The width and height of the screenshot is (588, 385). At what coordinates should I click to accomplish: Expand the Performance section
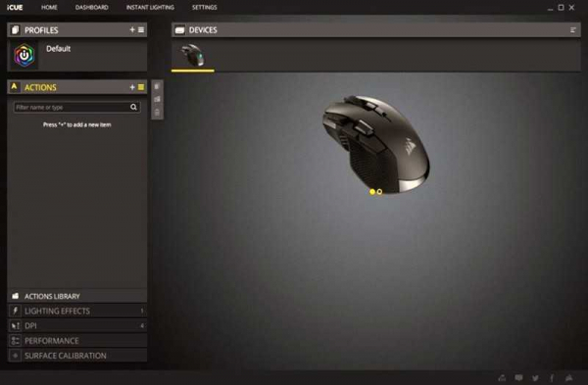(x=76, y=340)
